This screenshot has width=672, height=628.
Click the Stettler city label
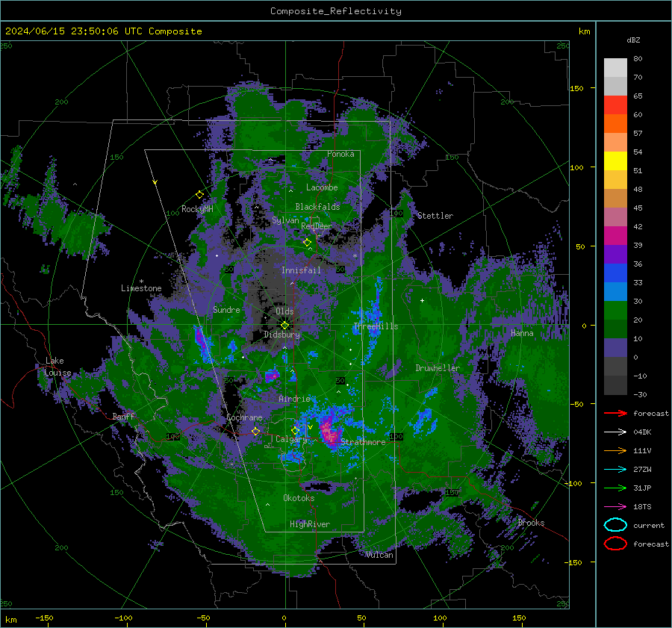435,216
